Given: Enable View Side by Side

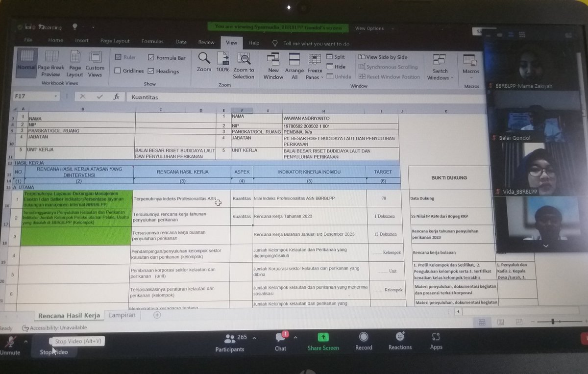Looking at the screenshot, I should (383, 57).
